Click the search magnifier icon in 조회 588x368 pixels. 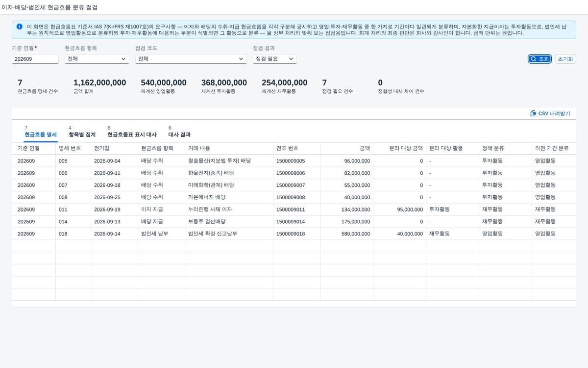534,59
